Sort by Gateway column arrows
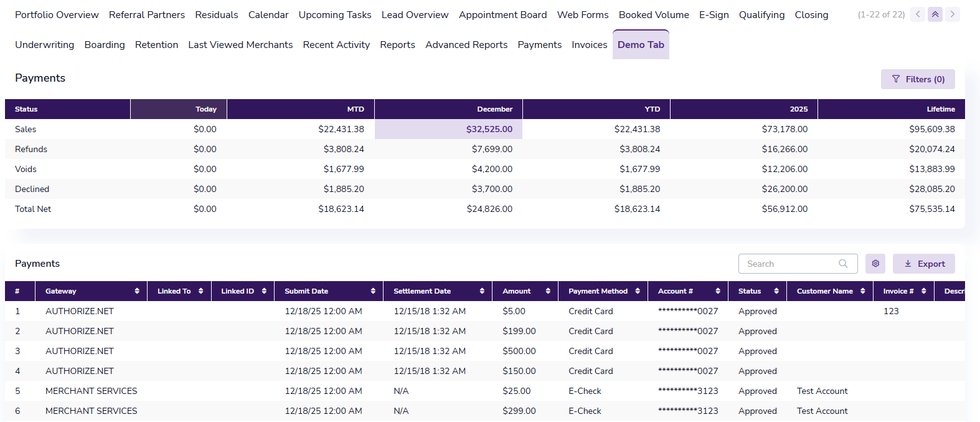The height and width of the screenshot is (422, 980). (137, 291)
